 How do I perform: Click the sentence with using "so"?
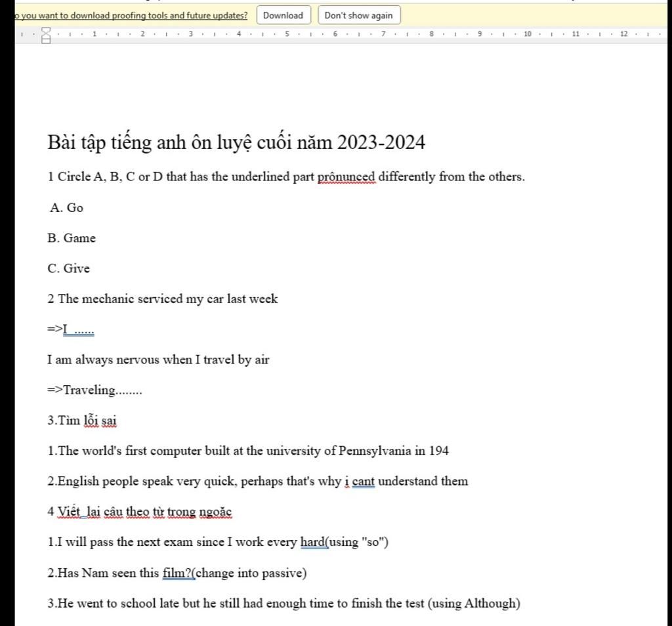click(218, 543)
